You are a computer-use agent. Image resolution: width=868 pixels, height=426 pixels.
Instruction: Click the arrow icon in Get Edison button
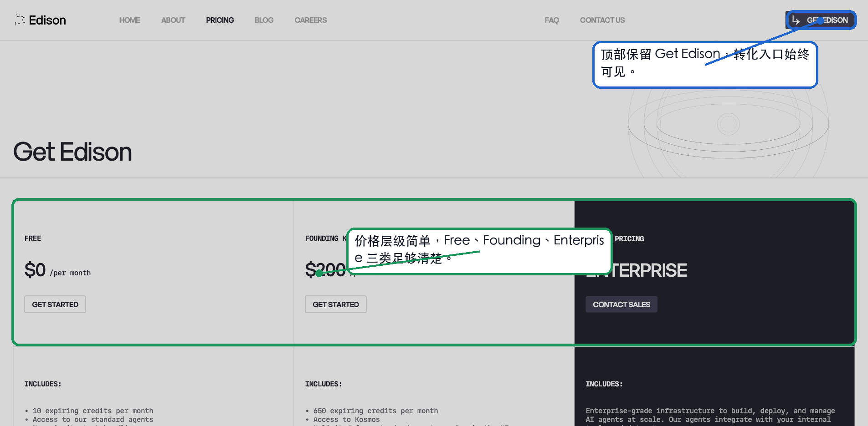796,20
